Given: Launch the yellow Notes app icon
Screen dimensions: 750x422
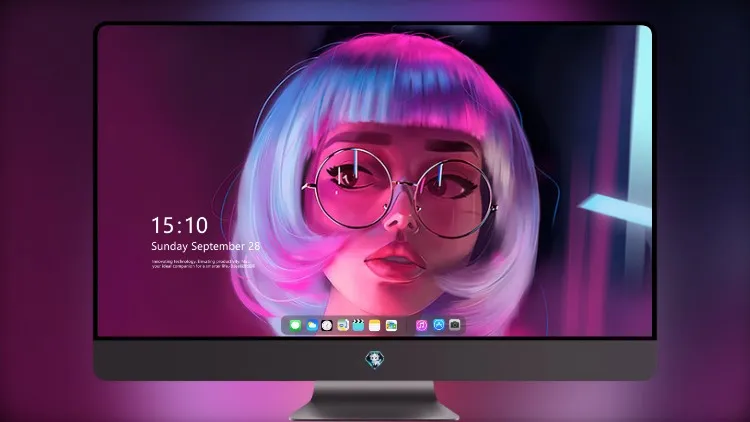Looking at the screenshot, I should tap(375, 326).
